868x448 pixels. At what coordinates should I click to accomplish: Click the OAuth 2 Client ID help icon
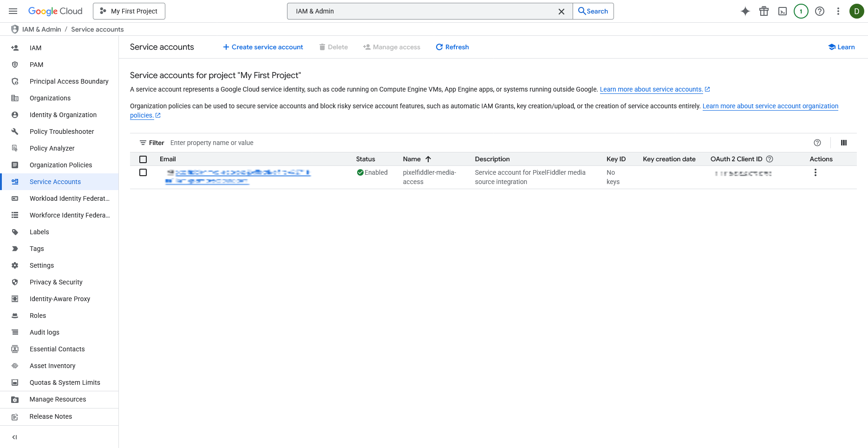[770, 159]
